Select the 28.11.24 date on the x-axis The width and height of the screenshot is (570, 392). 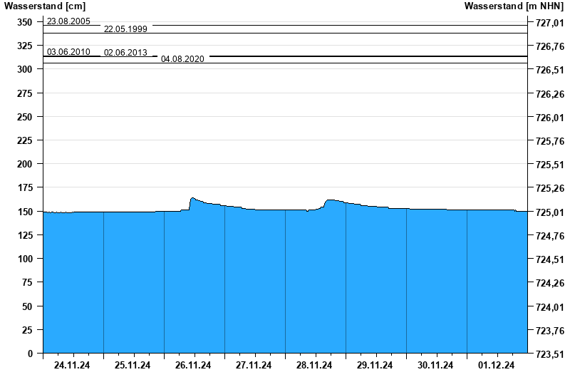[314, 366]
